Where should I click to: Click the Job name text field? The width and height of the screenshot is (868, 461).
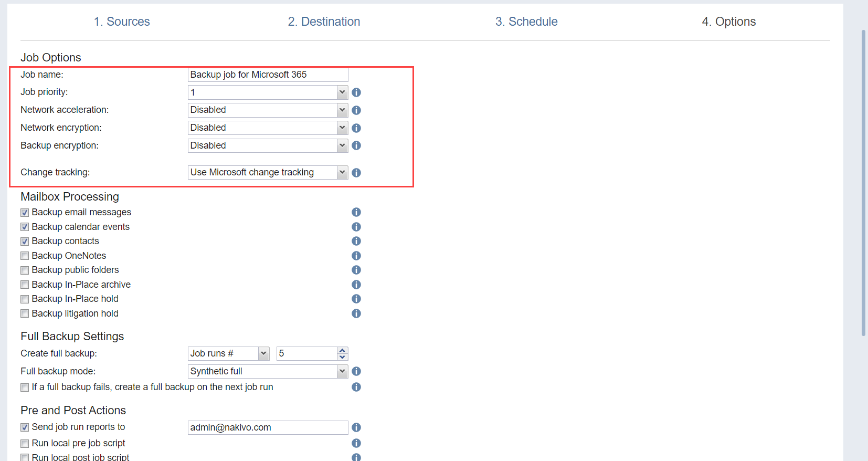[x=268, y=75]
